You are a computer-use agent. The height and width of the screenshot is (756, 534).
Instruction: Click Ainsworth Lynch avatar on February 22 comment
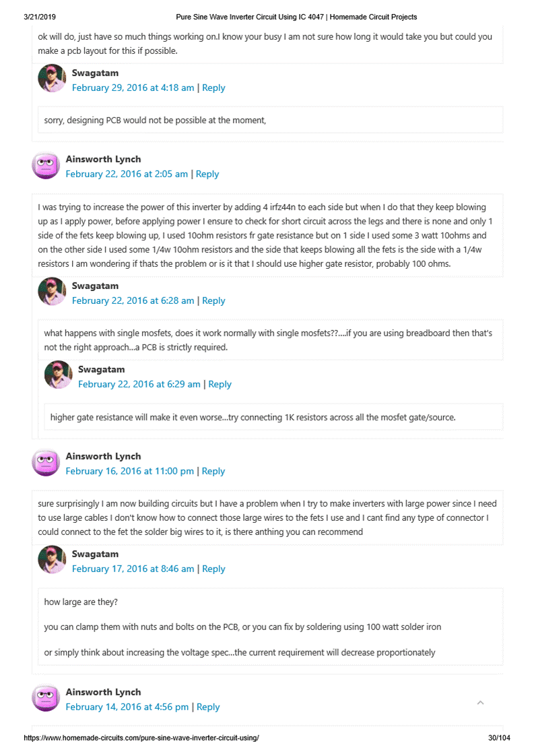pos(46,165)
